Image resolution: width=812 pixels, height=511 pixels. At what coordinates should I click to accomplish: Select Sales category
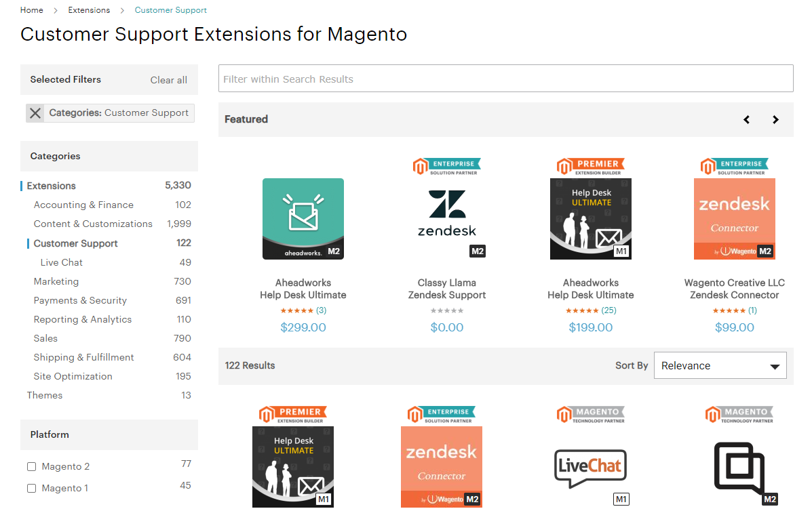(45, 338)
